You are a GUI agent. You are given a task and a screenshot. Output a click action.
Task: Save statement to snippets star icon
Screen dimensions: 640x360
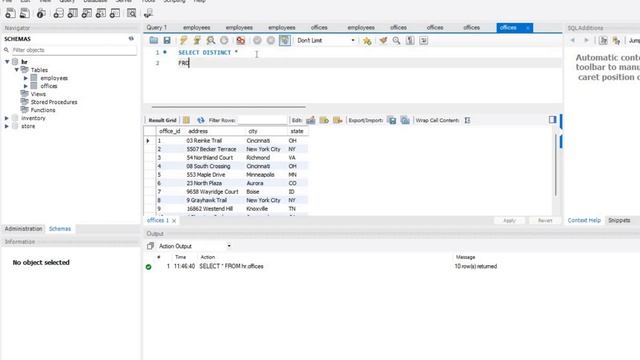pos(367,40)
